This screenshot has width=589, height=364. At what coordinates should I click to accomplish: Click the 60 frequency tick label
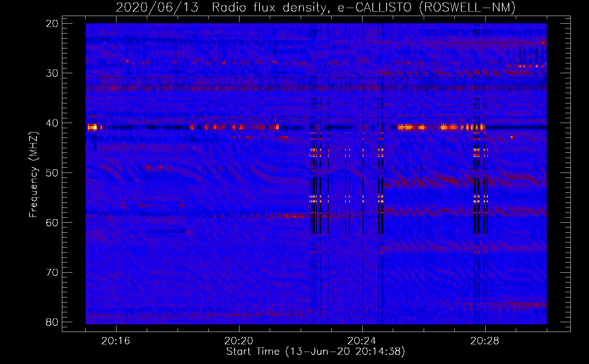click(x=52, y=223)
